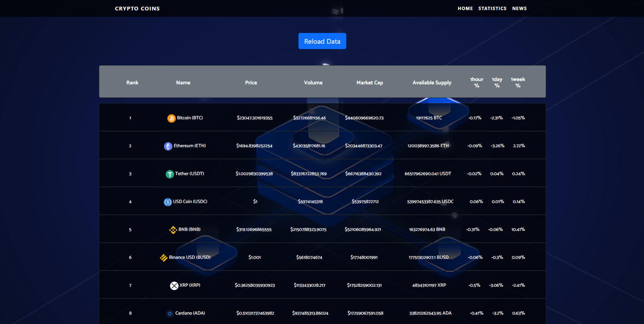Open the STATISTICS navigation item
Image resolution: width=644 pixels, height=324 pixels.
492,8
